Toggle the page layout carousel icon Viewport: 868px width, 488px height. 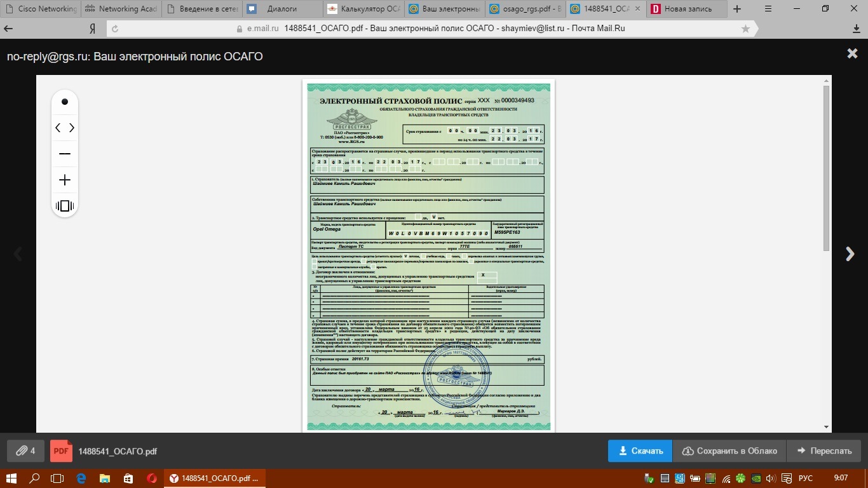64,206
